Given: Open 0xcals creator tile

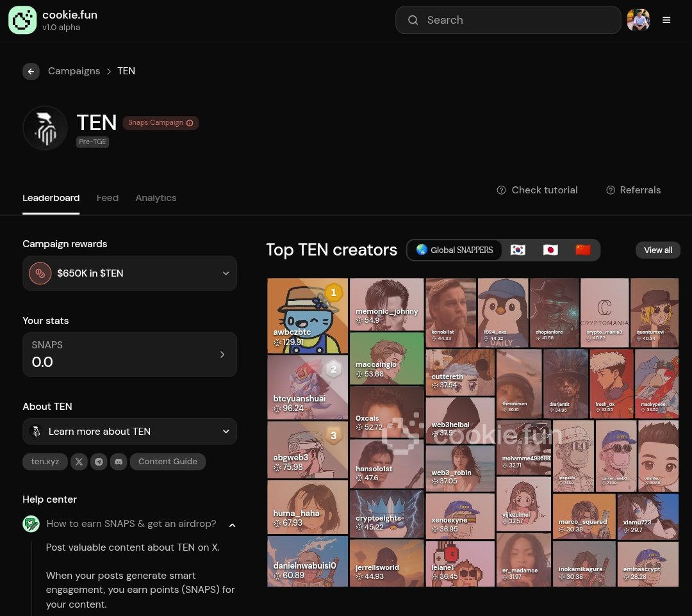Looking at the screenshot, I should coord(386,412).
